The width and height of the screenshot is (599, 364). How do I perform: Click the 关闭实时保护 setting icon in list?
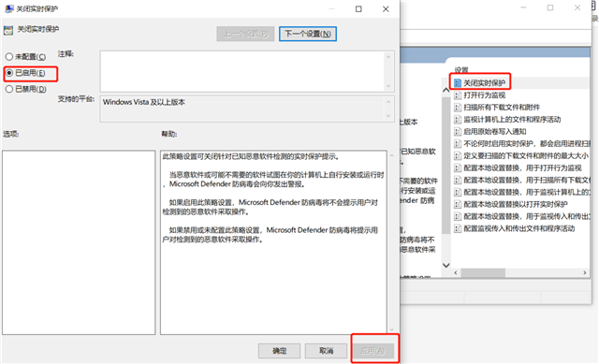(458, 83)
